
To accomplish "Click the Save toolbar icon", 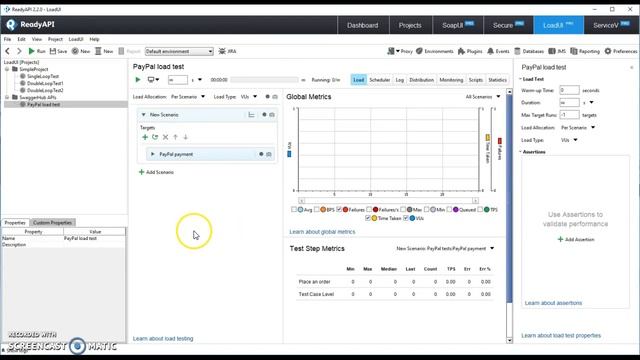I will pyautogui.click(x=53, y=51).
